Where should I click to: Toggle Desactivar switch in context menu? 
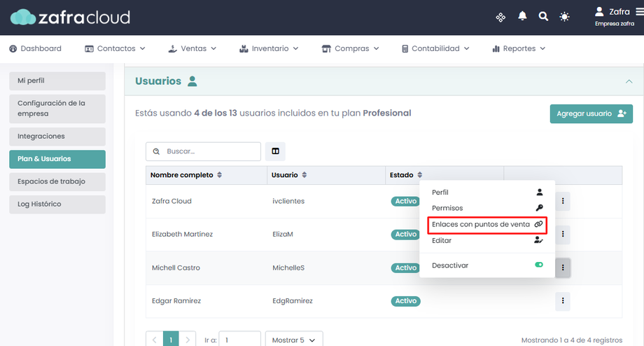(x=539, y=265)
